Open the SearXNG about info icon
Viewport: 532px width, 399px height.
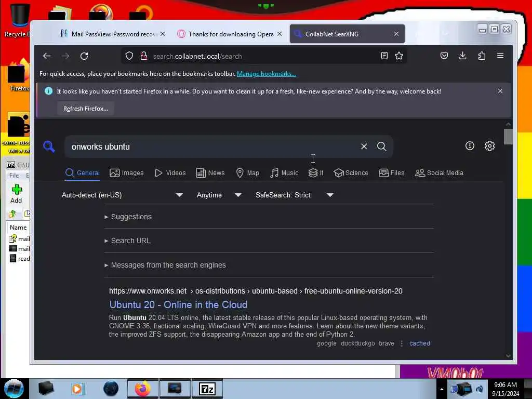(x=470, y=146)
